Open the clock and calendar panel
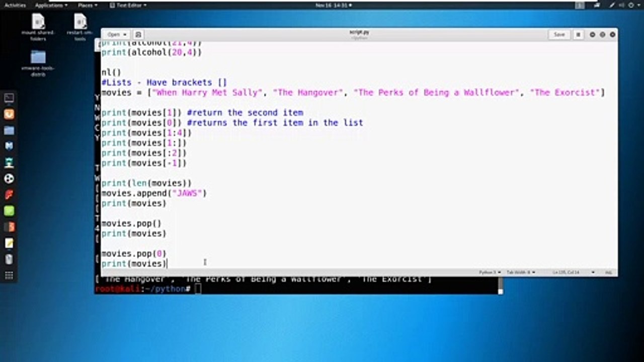This screenshot has height=362, width=644. (x=334, y=5)
